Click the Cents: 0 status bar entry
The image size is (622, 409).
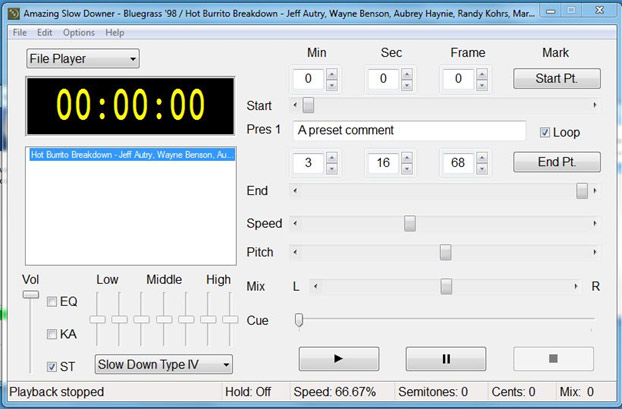point(513,392)
